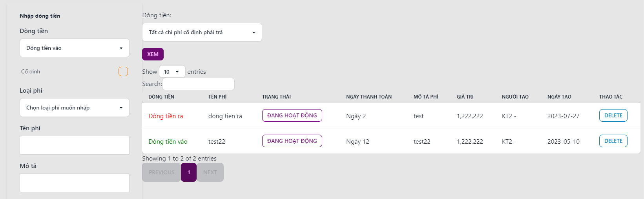Delete the dong tien ra row
644x199 pixels.
pyautogui.click(x=613, y=115)
